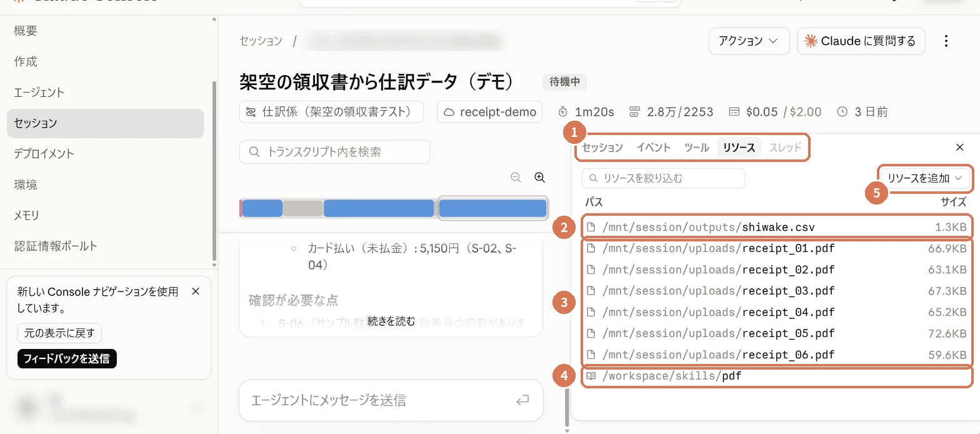Click file icon beside receipt_06.pdf

tap(591, 355)
